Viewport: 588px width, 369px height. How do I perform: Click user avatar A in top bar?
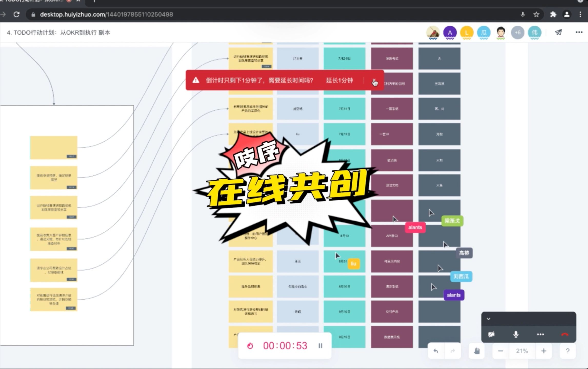click(x=450, y=32)
